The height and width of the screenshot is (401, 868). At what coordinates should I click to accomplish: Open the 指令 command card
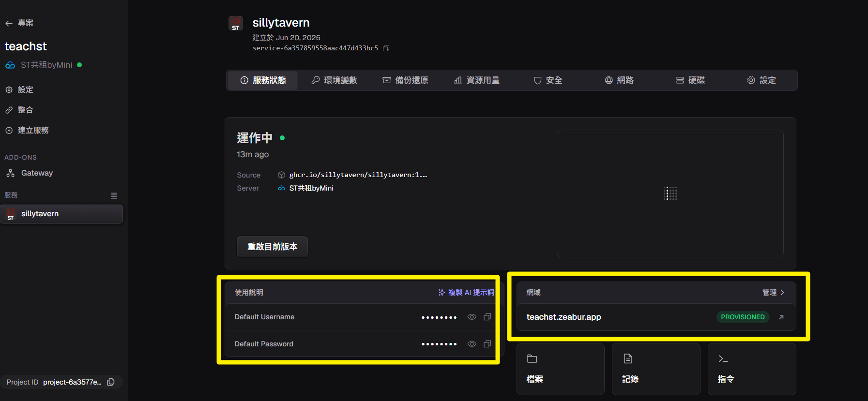coord(752,369)
